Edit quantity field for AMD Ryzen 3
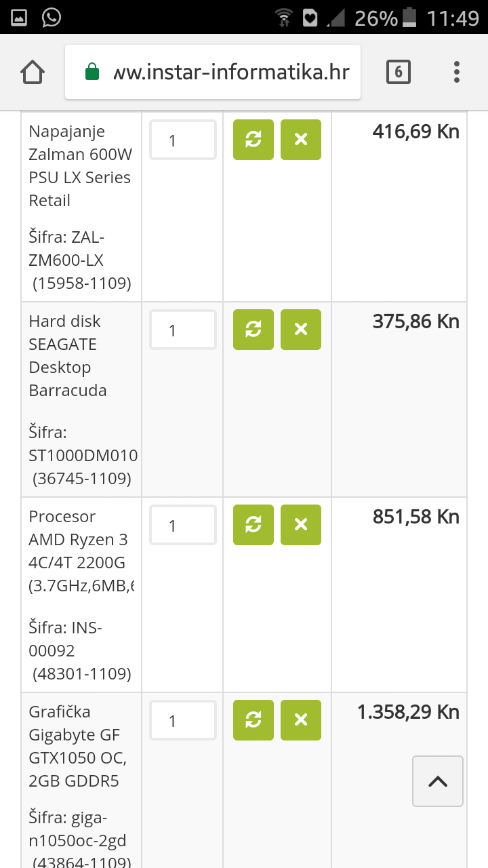 click(x=183, y=526)
